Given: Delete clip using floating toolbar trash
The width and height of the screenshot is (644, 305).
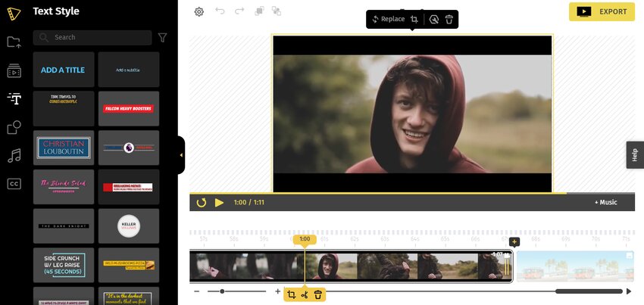Looking at the screenshot, I should coord(449,19).
